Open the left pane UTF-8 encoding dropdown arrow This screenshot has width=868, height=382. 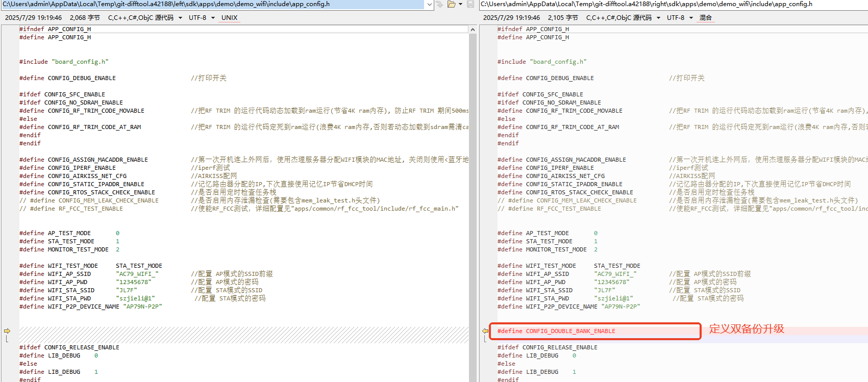coord(213,18)
